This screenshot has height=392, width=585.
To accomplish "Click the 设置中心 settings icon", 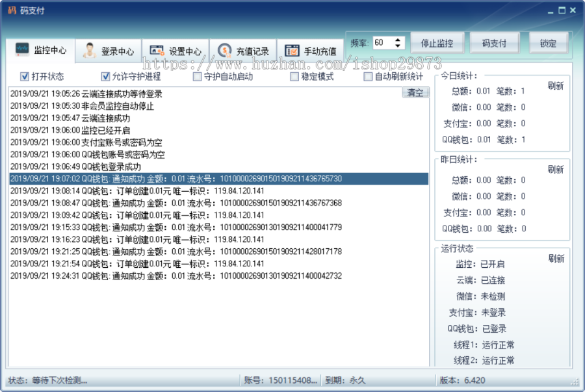I will pyautogui.click(x=157, y=50).
